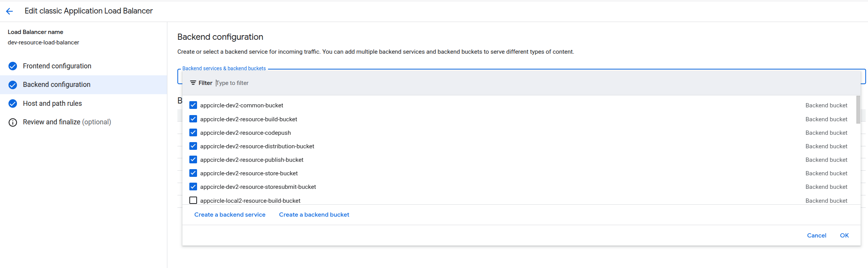This screenshot has width=868, height=268.
Task: Click Backend configuration check icon
Action: coord(13,85)
